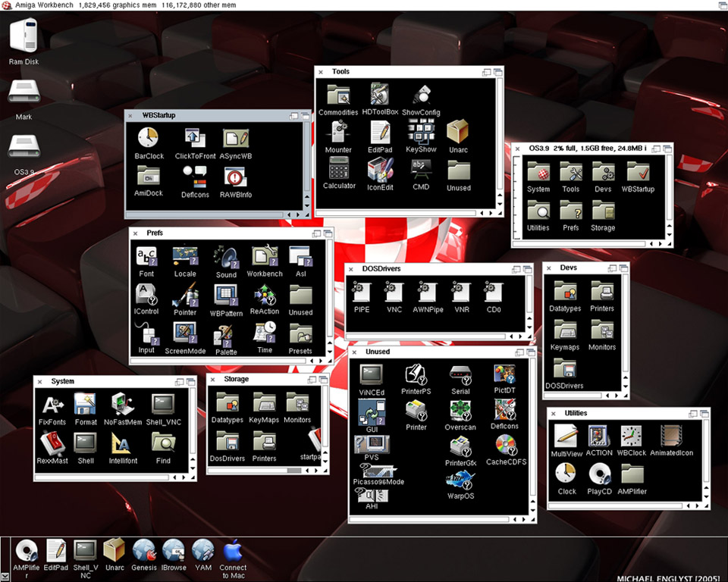728x582 pixels.
Task: Open Format in System window
Action: [86, 405]
